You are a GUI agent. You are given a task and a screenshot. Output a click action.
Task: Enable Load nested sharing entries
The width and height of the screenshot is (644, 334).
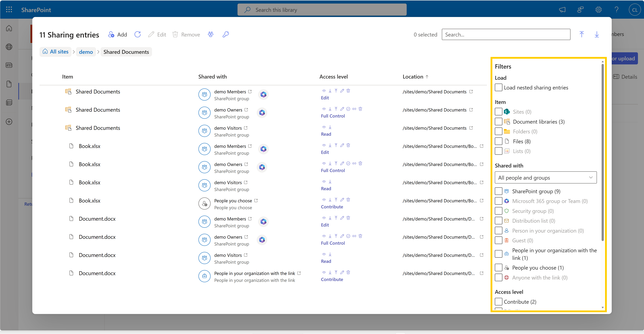pos(499,87)
